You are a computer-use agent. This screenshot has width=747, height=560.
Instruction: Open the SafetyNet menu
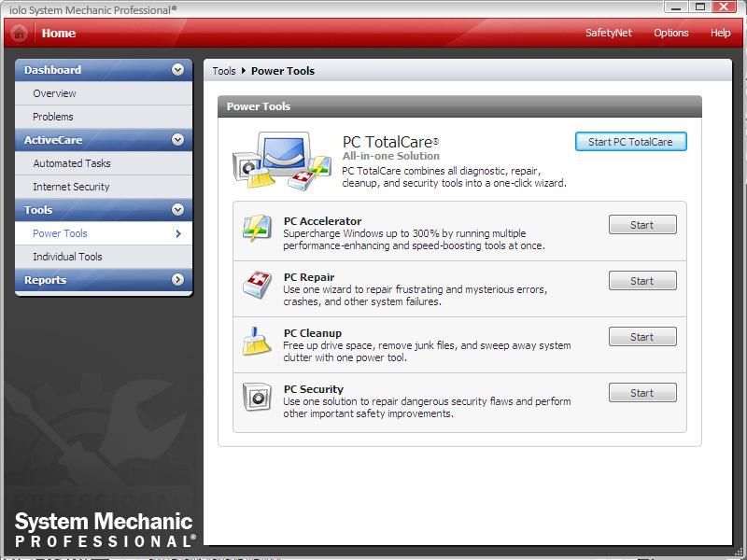(x=609, y=33)
